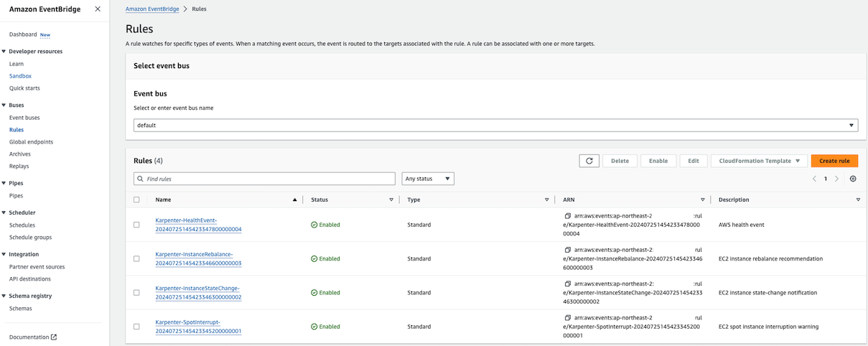Click the ARN column sort arrow
This screenshot has width=868, height=346.
pos(703,200)
